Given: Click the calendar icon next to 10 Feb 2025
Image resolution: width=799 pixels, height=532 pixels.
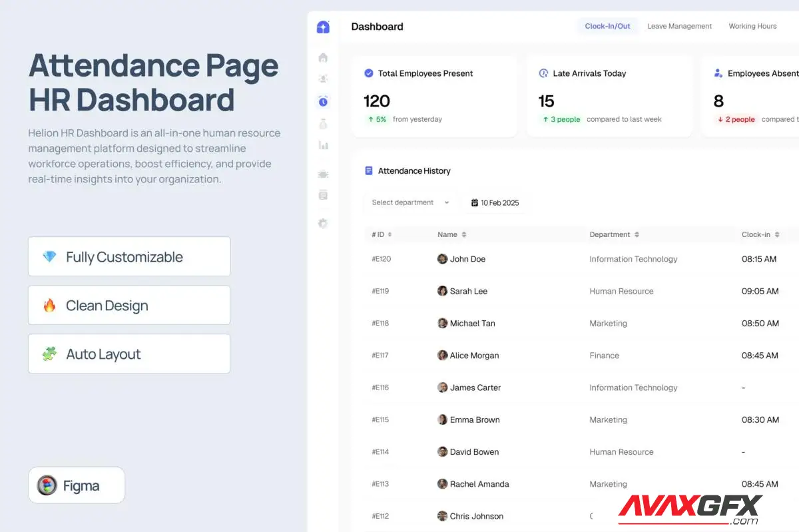Looking at the screenshot, I should pyautogui.click(x=475, y=202).
